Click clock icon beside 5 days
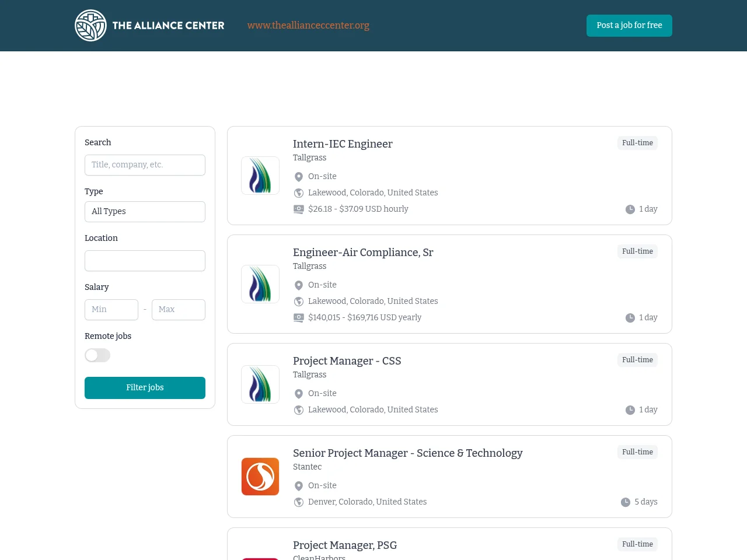This screenshot has width=747, height=560. point(626,502)
